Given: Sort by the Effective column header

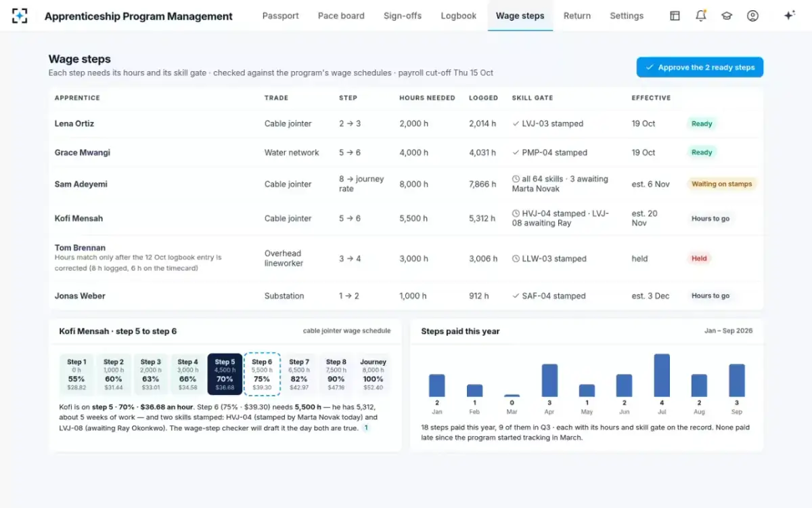Looking at the screenshot, I should coord(651,98).
